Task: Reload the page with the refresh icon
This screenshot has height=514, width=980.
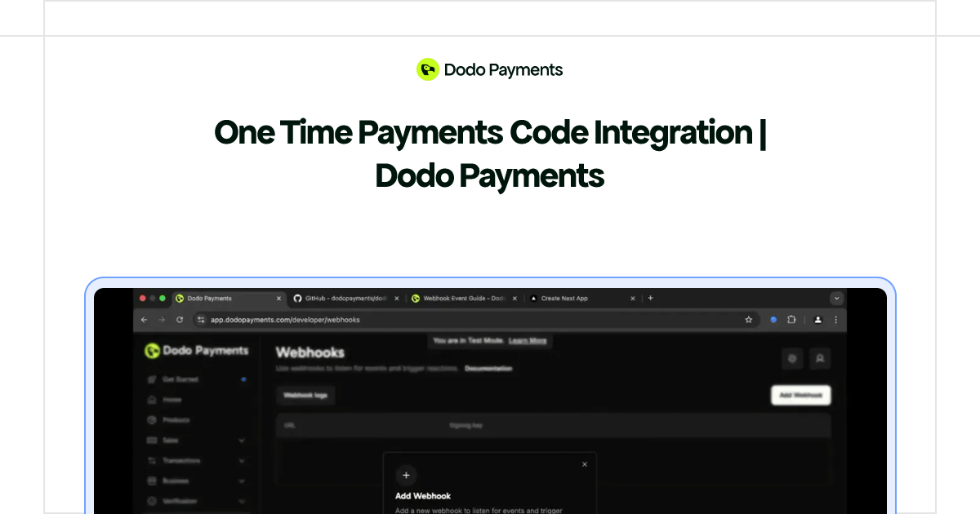Action: (x=180, y=320)
